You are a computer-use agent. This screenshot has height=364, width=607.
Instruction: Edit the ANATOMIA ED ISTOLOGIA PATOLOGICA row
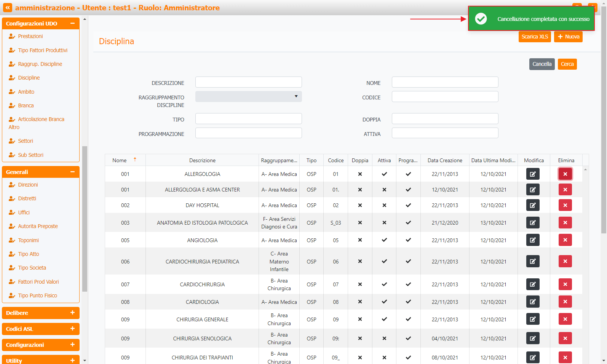pyautogui.click(x=532, y=223)
